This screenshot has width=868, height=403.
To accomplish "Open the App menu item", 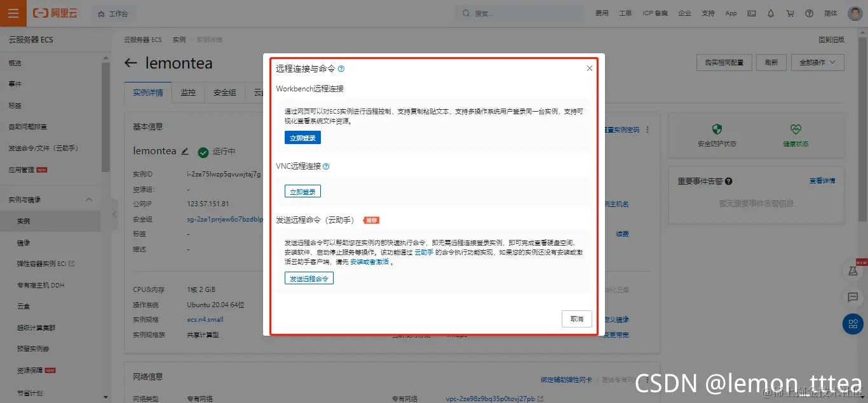I will tap(731, 13).
